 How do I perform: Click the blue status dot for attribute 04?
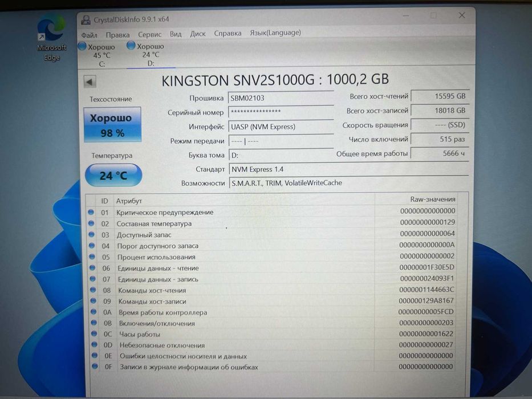tap(92, 246)
